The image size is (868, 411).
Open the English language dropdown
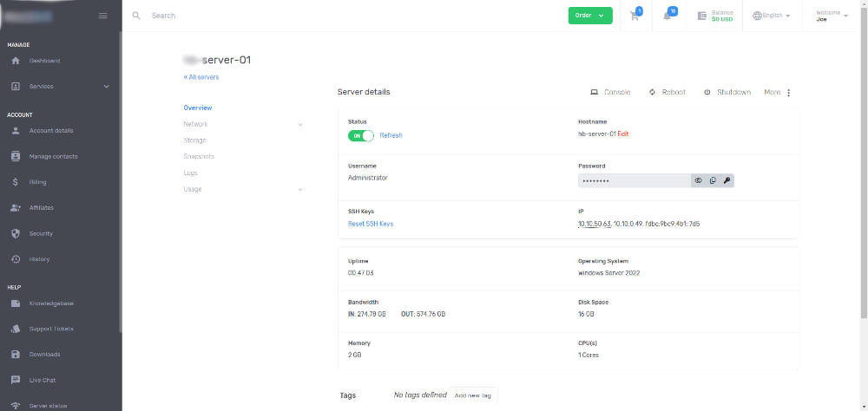pyautogui.click(x=772, y=16)
